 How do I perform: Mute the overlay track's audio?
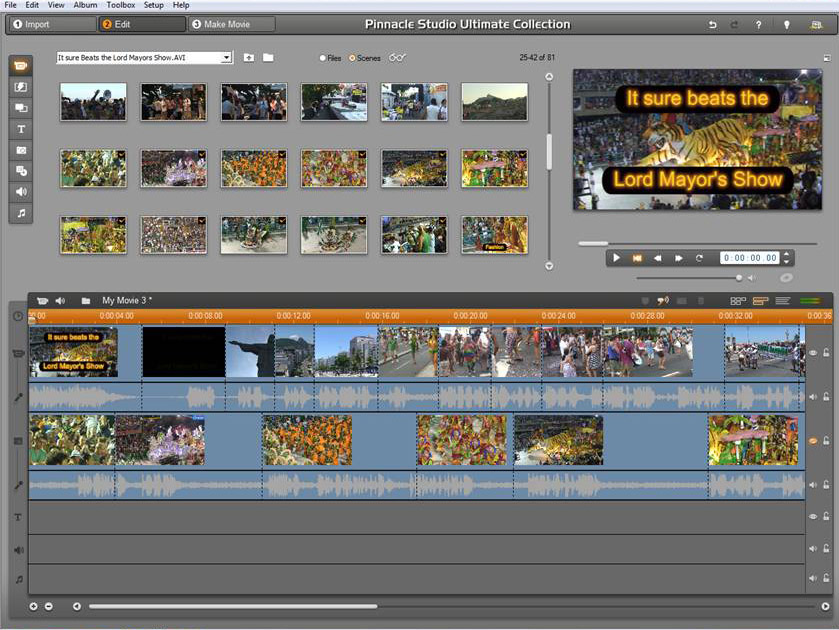click(x=813, y=484)
